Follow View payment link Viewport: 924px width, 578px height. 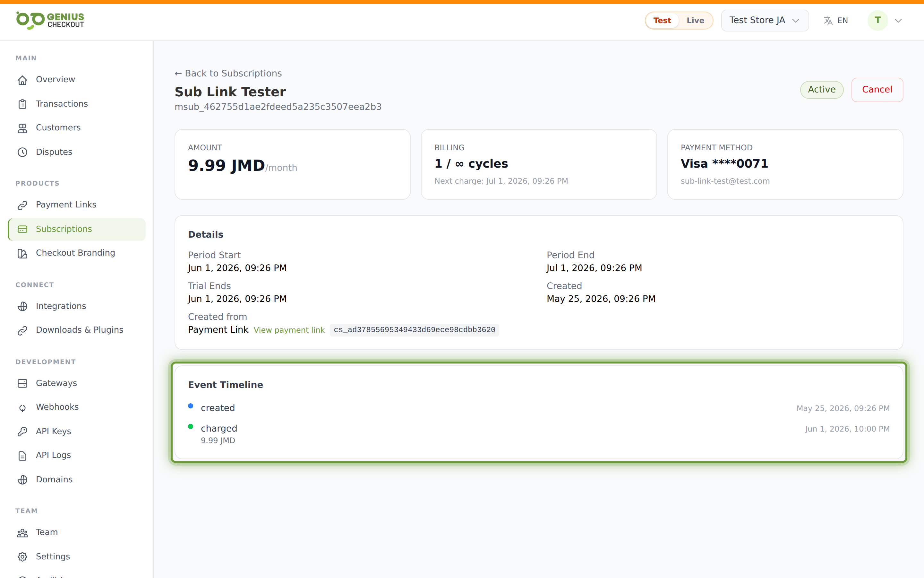(289, 330)
